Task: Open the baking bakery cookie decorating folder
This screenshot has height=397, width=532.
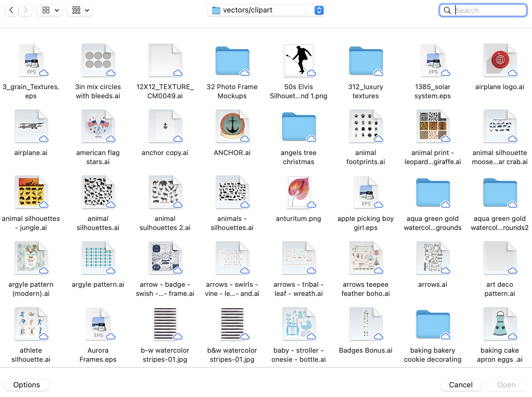Action: click(x=432, y=324)
